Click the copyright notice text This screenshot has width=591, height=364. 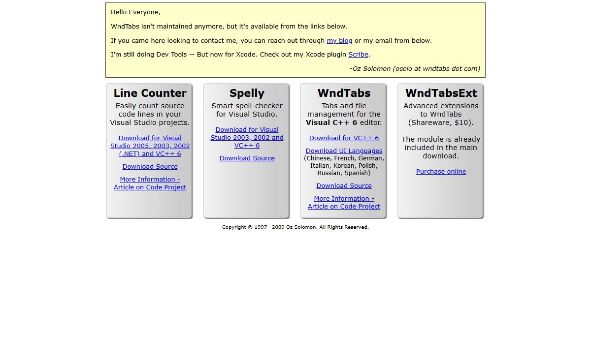coord(295,227)
